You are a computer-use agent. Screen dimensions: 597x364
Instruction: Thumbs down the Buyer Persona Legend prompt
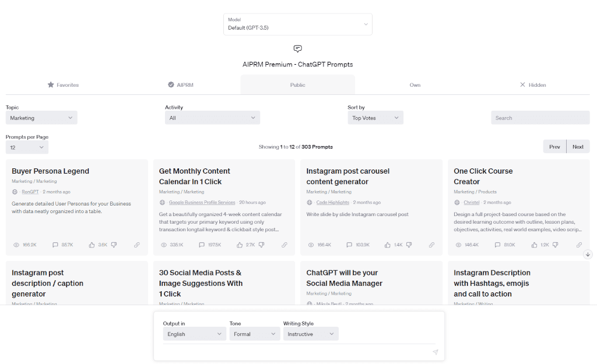pos(114,245)
